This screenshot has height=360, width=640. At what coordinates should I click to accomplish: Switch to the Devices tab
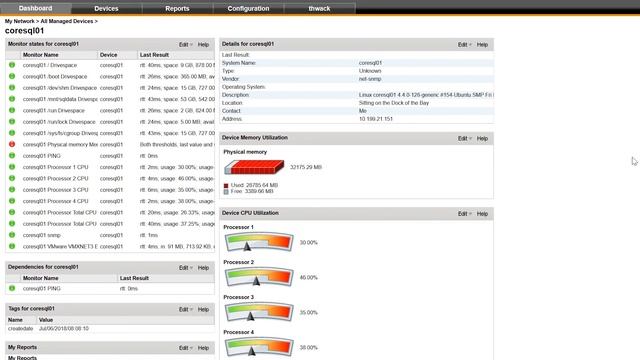106,8
